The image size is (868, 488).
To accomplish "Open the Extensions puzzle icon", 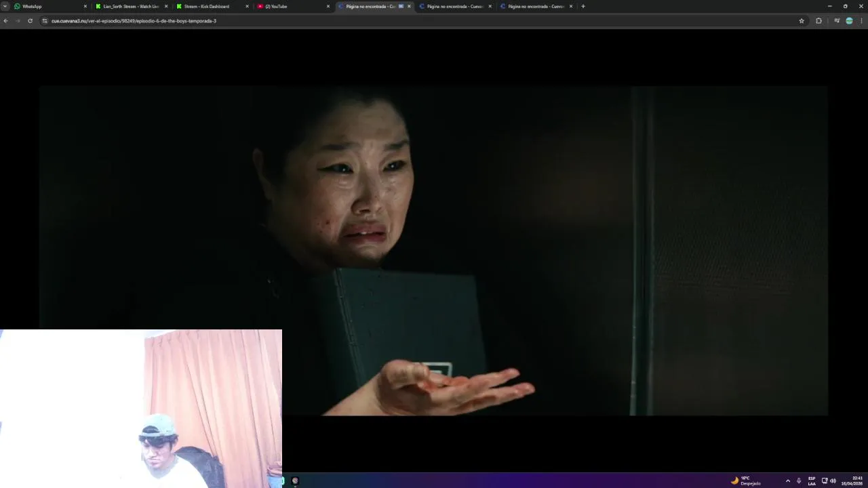I will coord(818,21).
